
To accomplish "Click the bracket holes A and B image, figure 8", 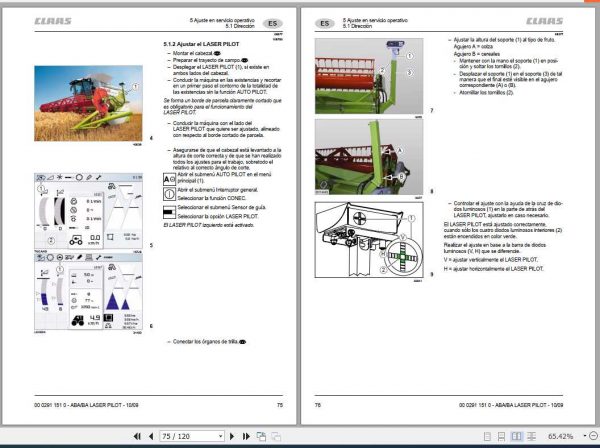I will [x=369, y=157].
